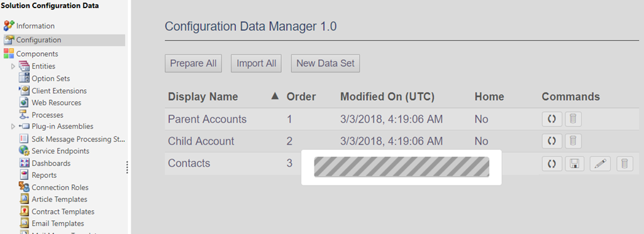
Task: Click the Components colored squares icon
Action: 9,53
